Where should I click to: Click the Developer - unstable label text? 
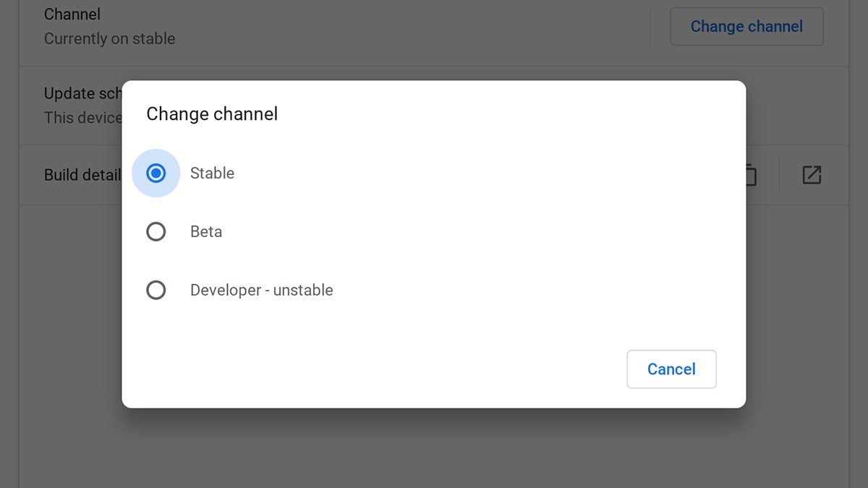pyautogui.click(x=261, y=290)
